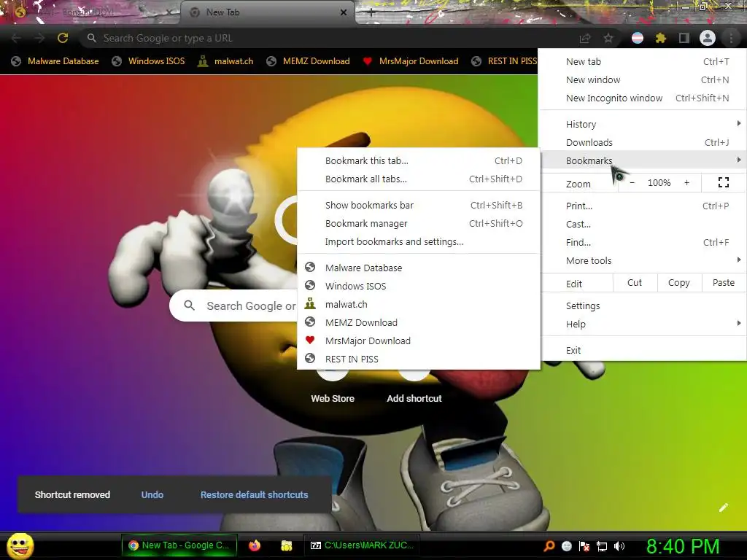Click Cut in the Edit row
Viewport: 747px width, 560px height.
tap(635, 283)
